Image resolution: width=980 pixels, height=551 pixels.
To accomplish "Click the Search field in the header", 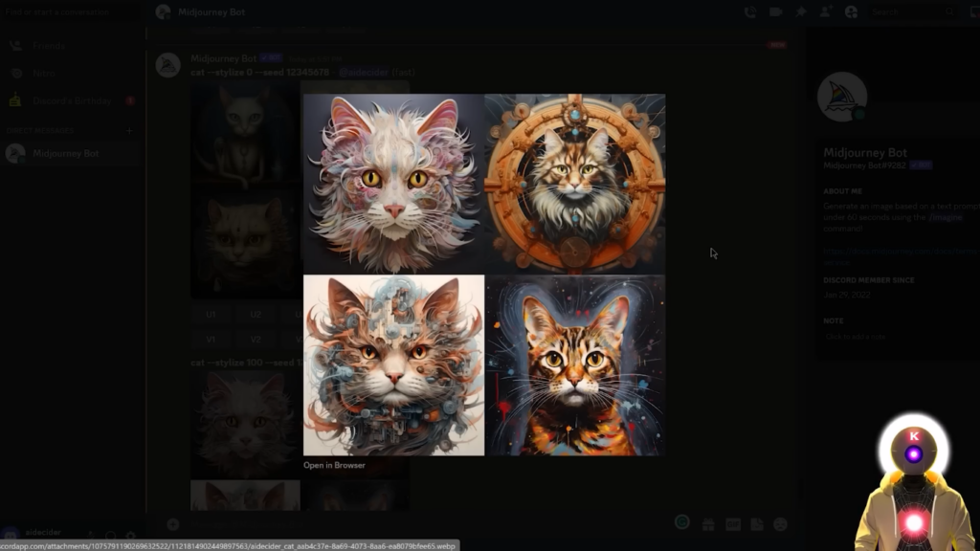I will 912,11.
